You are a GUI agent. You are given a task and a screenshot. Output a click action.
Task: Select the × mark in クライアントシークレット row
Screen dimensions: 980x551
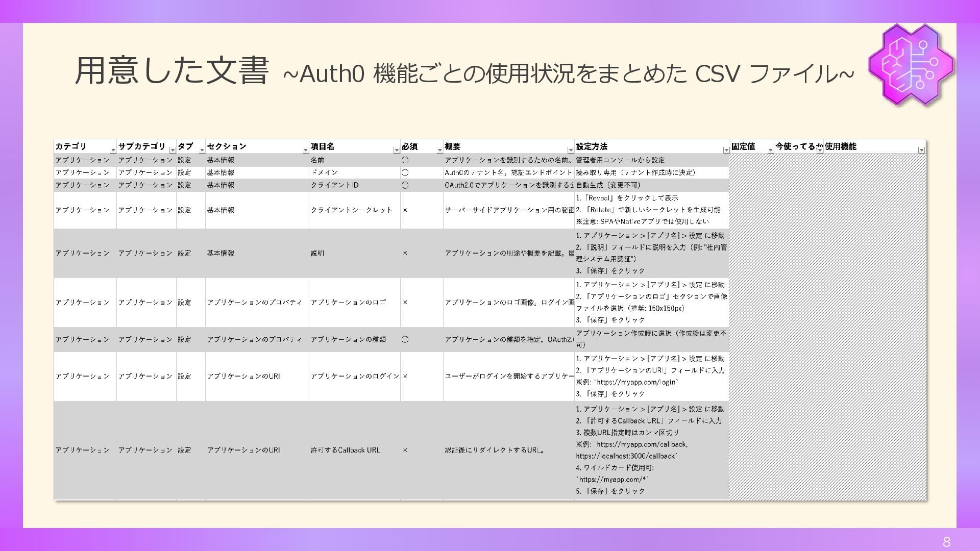pyautogui.click(x=405, y=210)
